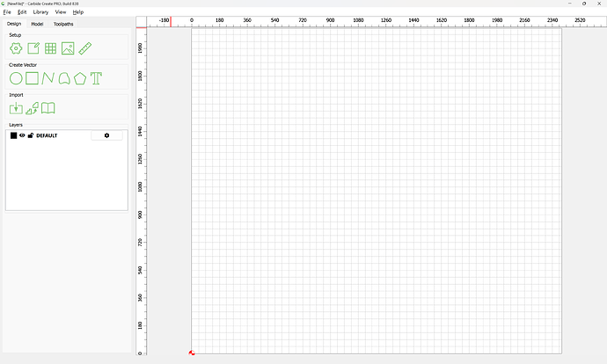Toggle lock on the DEFAULT layer
The height and width of the screenshot is (364, 607).
pos(31,135)
